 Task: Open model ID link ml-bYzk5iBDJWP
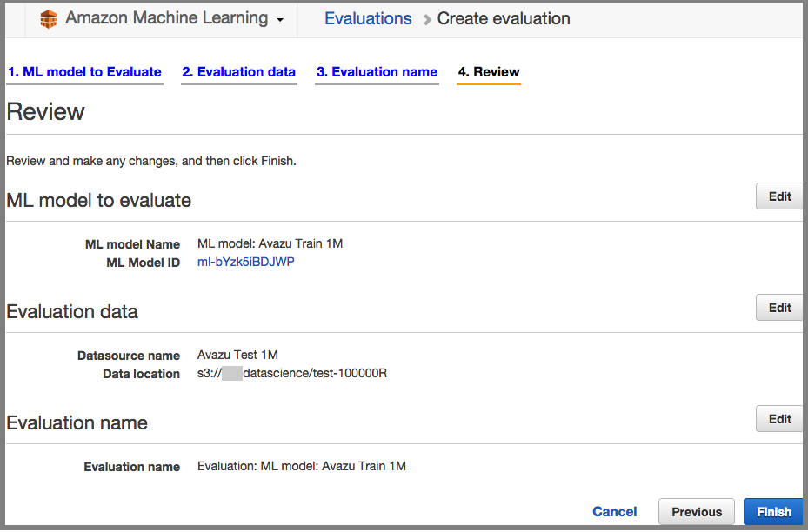[x=246, y=262]
